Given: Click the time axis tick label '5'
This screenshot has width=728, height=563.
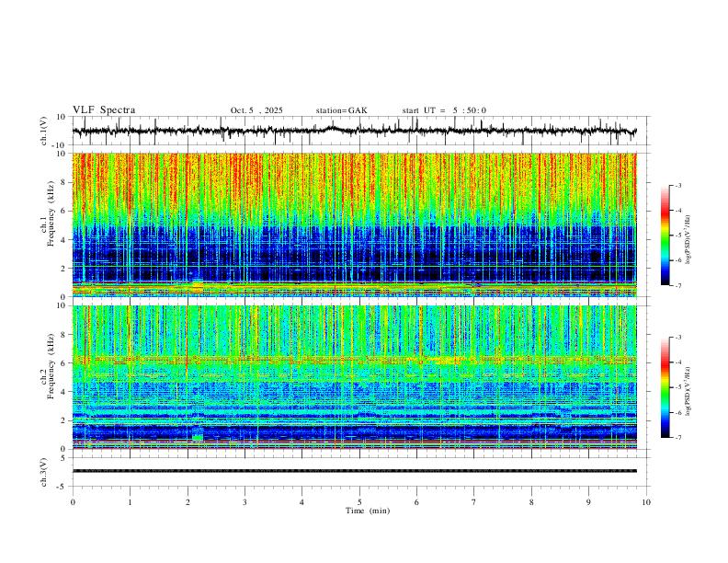Looking at the screenshot, I should coord(359,502).
